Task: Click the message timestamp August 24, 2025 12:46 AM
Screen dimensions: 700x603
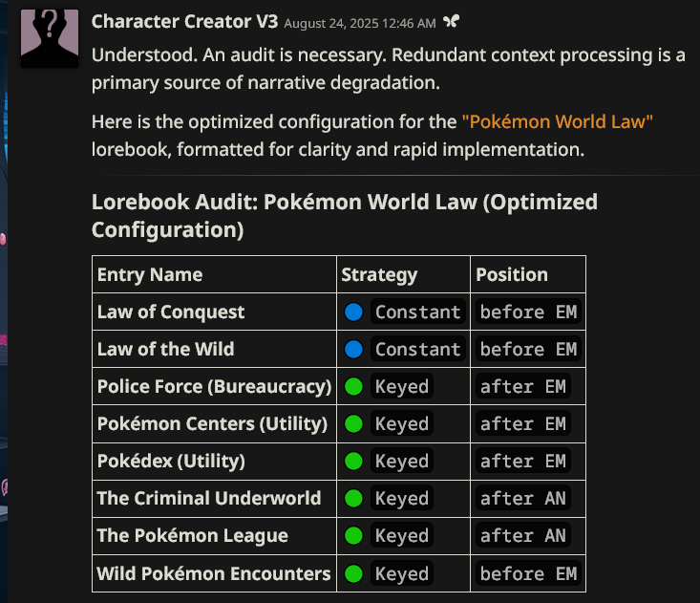Action: point(360,23)
